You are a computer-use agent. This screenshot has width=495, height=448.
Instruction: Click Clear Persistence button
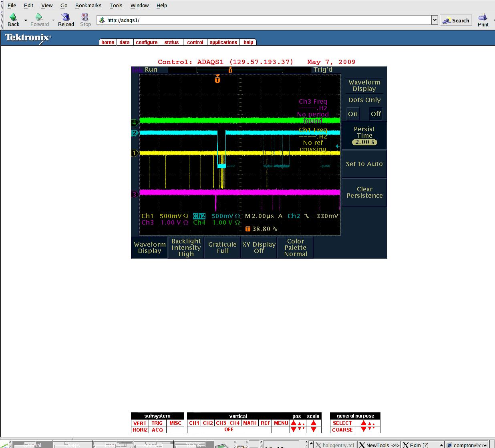coord(364,192)
